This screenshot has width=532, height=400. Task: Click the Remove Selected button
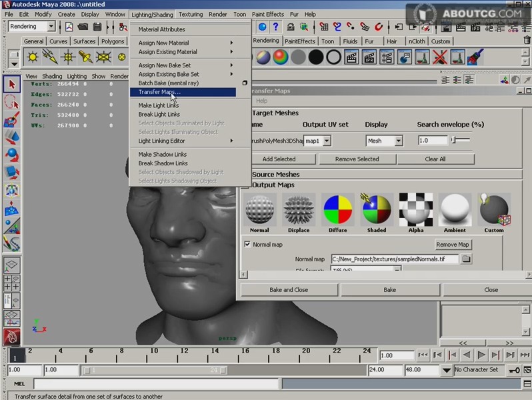(357, 159)
